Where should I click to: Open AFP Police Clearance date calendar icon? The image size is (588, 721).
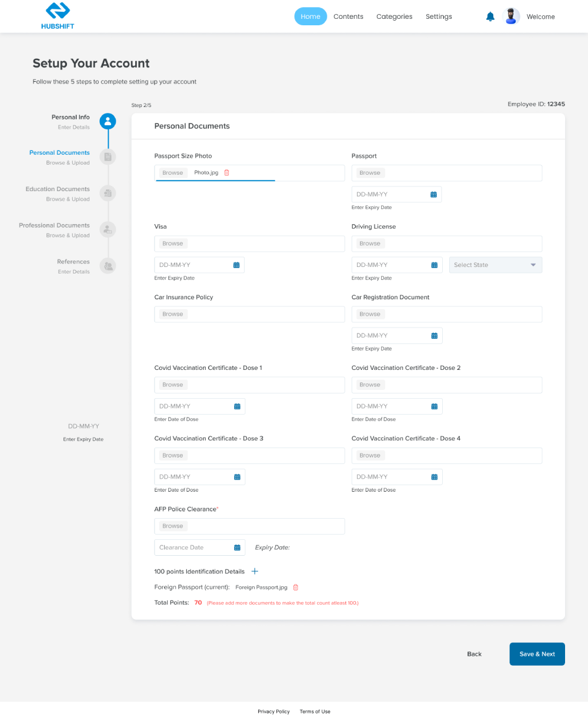(238, 548)
